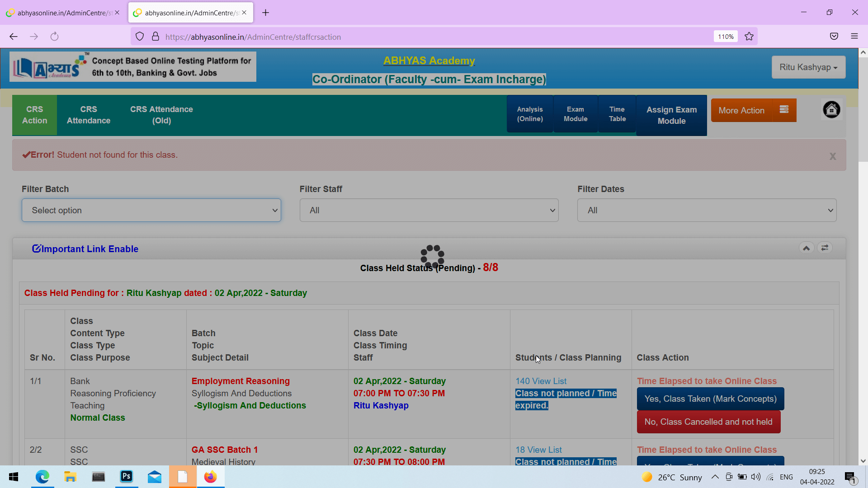The height and width of the screenshot is (488, 868).
Task: Bookmark page with the star icon
Action: click(x=749, y=37)
